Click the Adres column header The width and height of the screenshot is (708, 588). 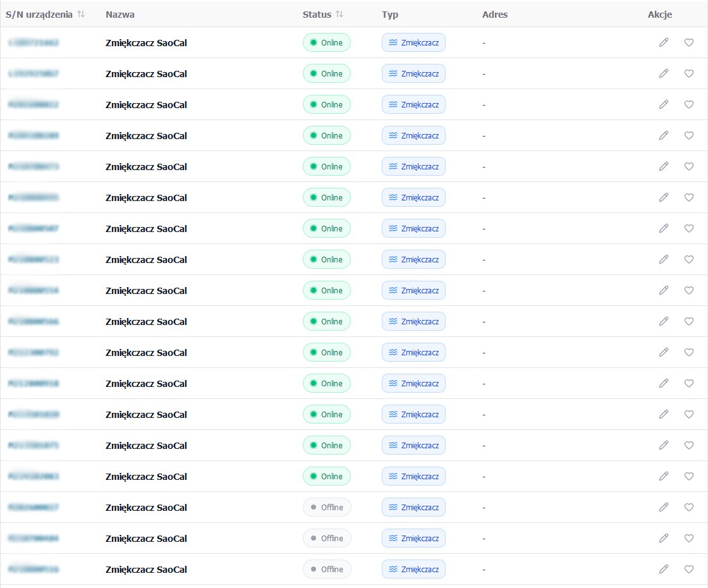tap(494, 15)
